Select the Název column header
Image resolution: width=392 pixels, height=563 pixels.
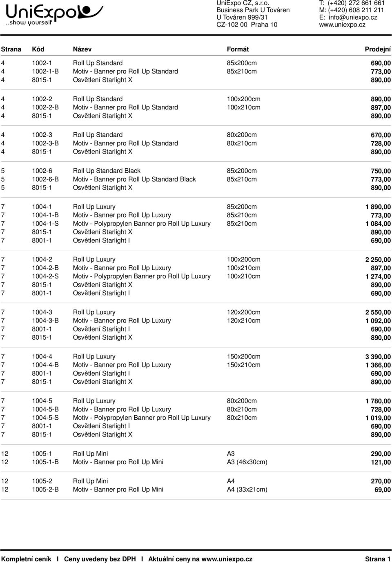point(82,49)
